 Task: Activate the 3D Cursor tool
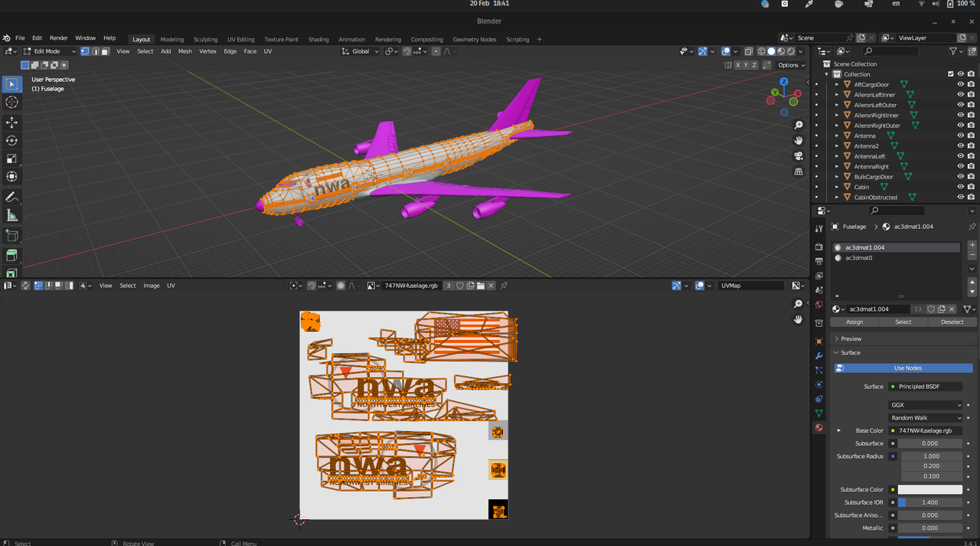tap(11, 102)
